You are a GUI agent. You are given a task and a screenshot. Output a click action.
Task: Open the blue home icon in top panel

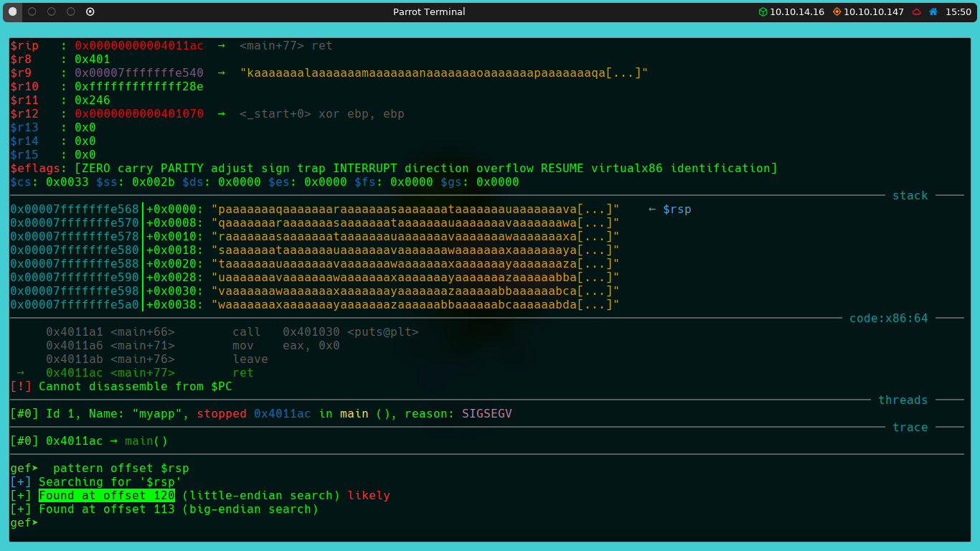click(933, 11)
